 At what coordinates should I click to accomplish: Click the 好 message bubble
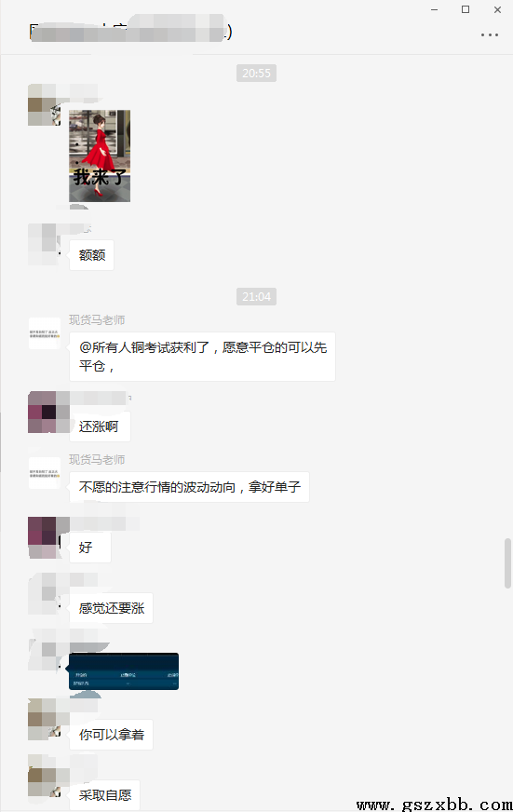click(90, 548)
